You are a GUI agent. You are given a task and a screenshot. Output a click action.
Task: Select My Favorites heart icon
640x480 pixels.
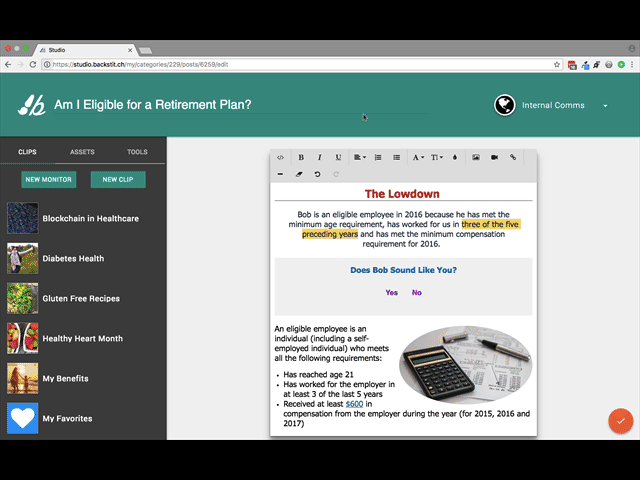22,418
